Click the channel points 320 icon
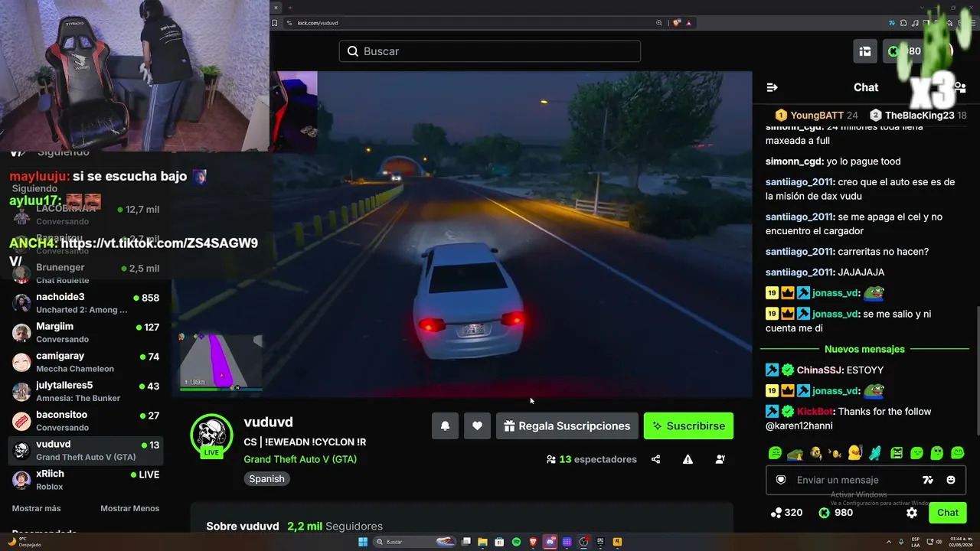Viewport: 980px width, 551px height. [x=776, y=513]
